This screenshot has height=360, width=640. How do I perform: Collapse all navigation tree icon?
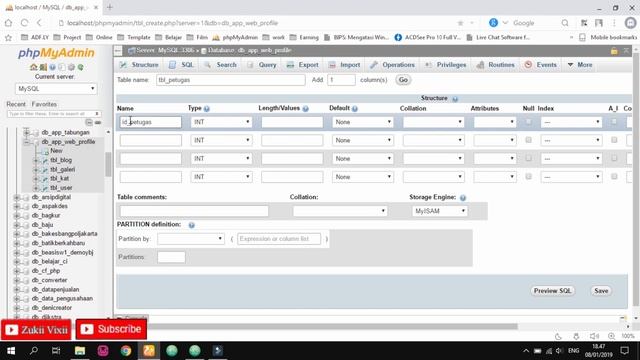click(89, 122)
